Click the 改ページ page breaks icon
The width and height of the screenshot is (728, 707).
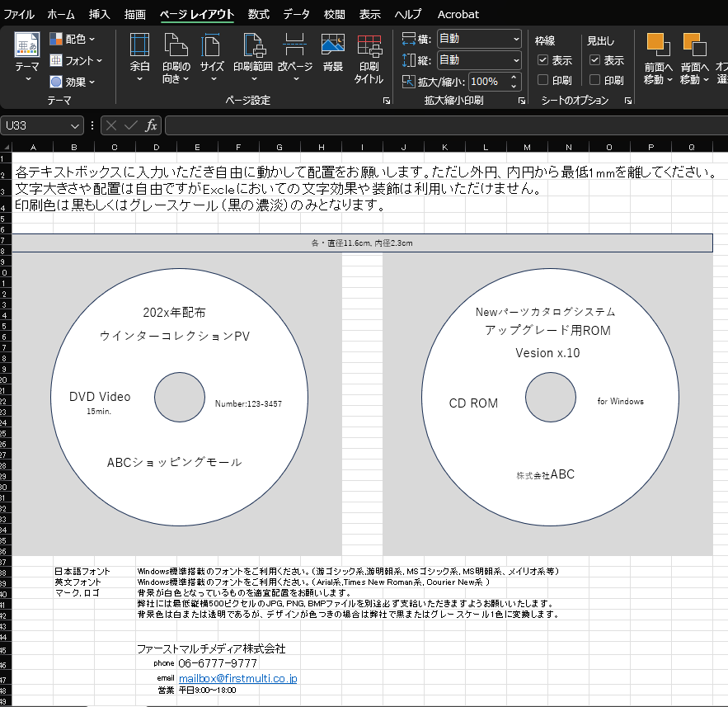coord(295,45)
